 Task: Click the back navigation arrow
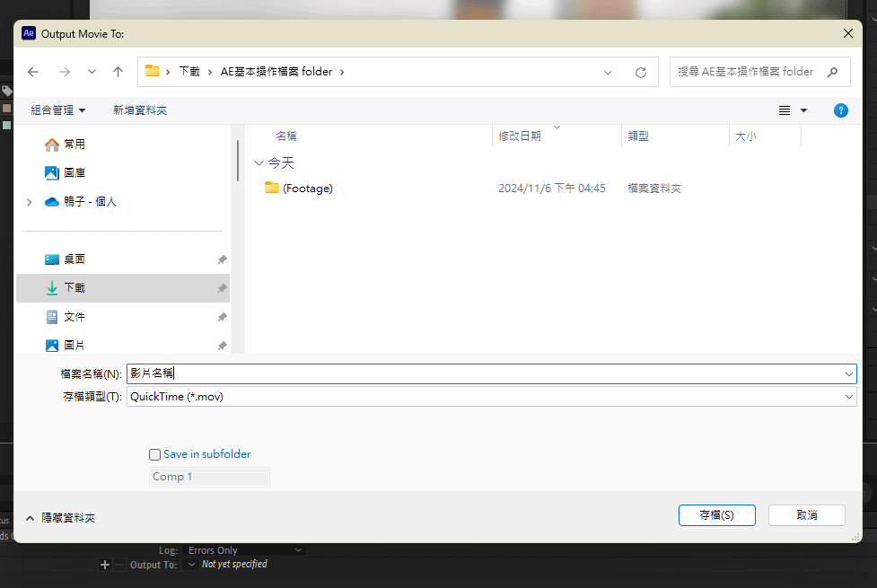(x=33, y=72)
